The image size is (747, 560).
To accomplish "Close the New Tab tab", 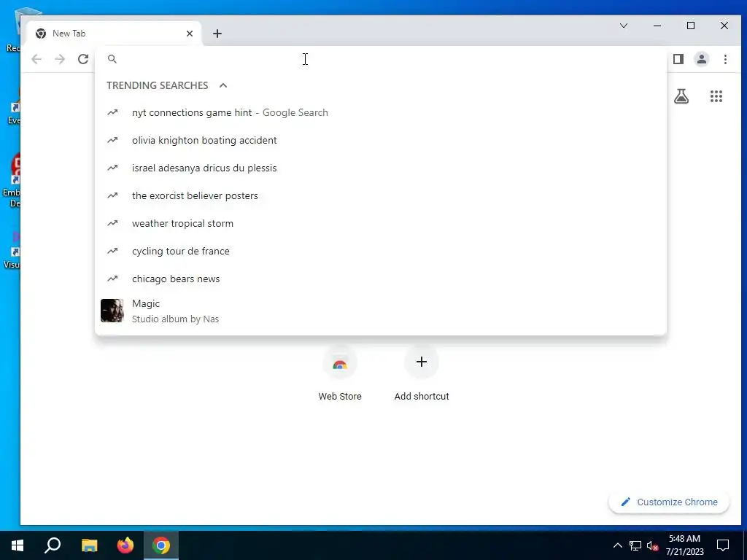I will coord(190,34).
